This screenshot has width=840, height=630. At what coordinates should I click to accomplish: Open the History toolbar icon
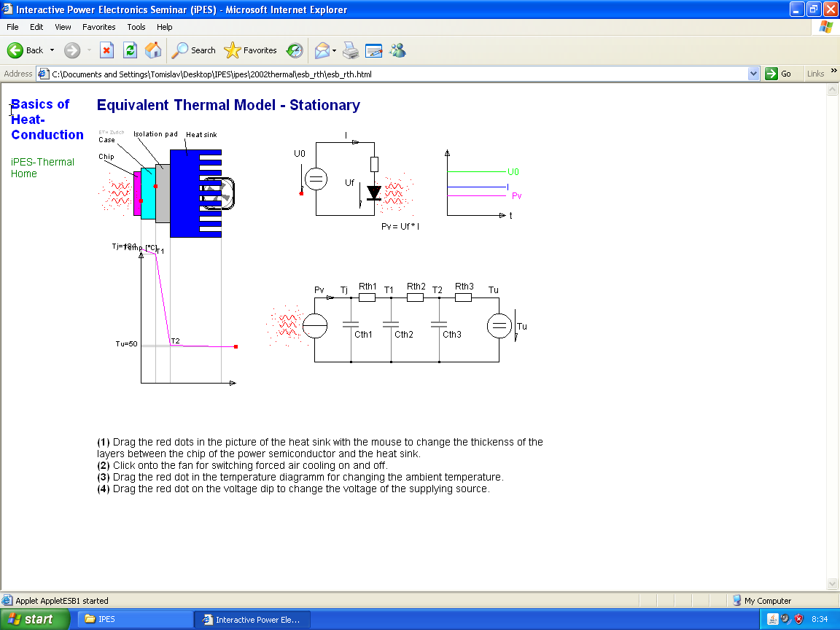click(x=294, y=50)
